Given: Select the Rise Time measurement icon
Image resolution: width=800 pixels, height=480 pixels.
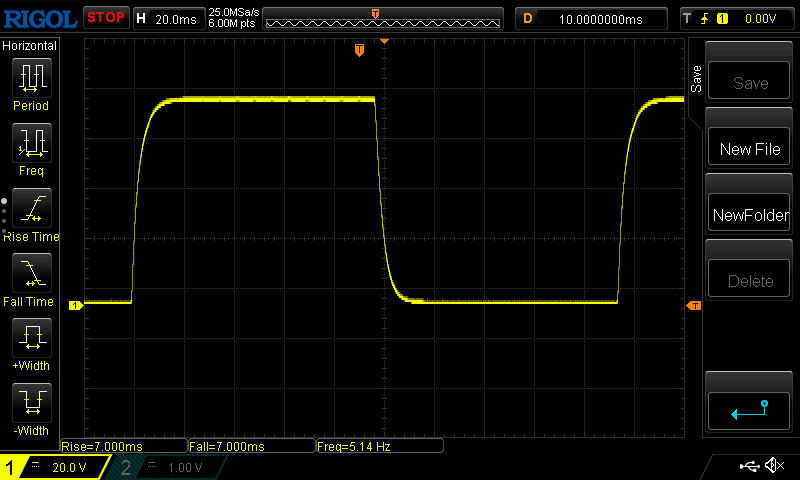Looking at the screenshot, I should coord(32,208).
